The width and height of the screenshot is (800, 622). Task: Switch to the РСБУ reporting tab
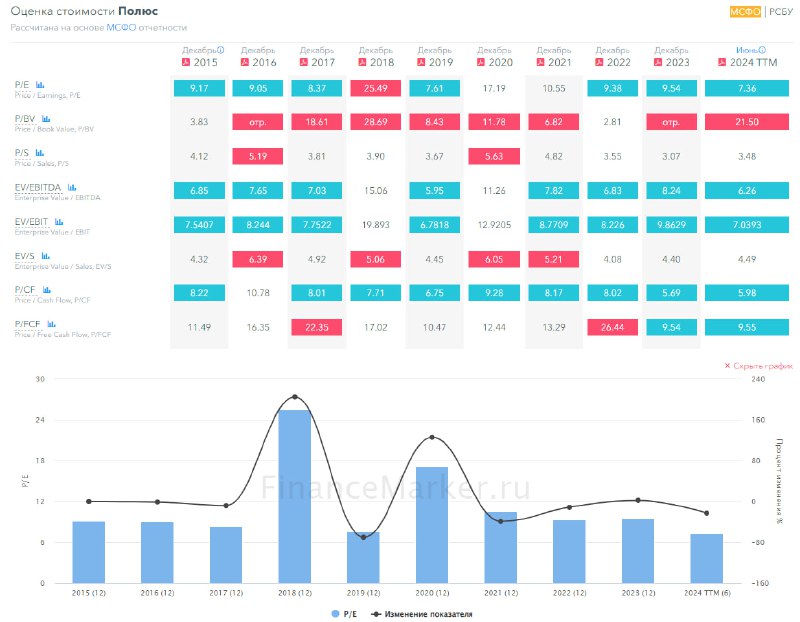[x=781, y=11]
